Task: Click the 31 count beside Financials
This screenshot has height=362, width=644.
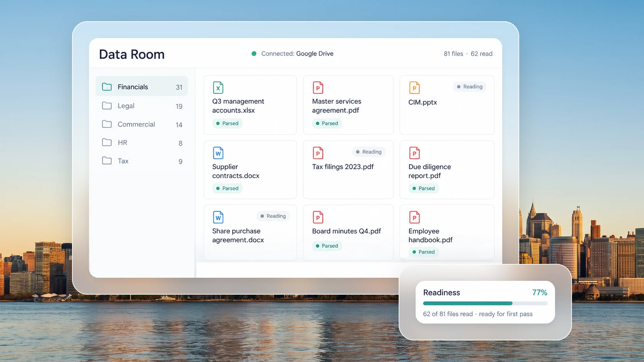Action: (179, 87)
